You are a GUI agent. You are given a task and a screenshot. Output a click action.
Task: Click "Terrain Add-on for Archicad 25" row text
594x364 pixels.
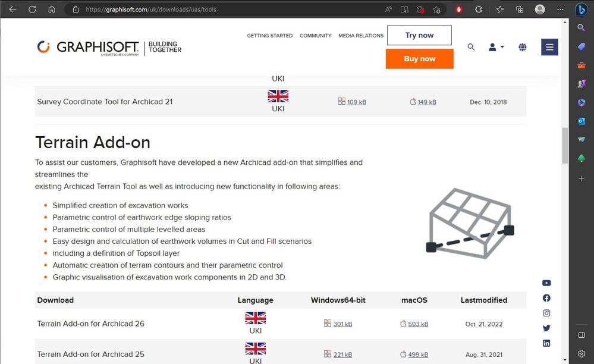(91, 354)
